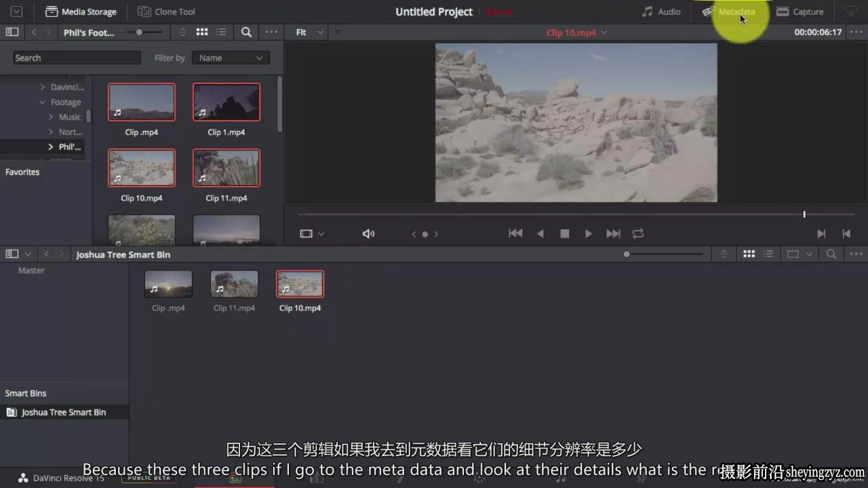Select the Clip .mp4 thumbnail in media storage

142,102
